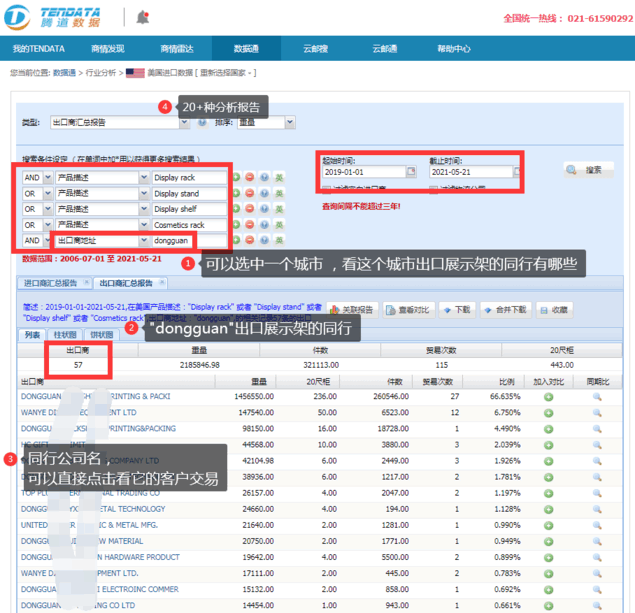Open 商情发现 in the nav bar
Viewport: 635px width, 613px height.
[x=108, y=49]
